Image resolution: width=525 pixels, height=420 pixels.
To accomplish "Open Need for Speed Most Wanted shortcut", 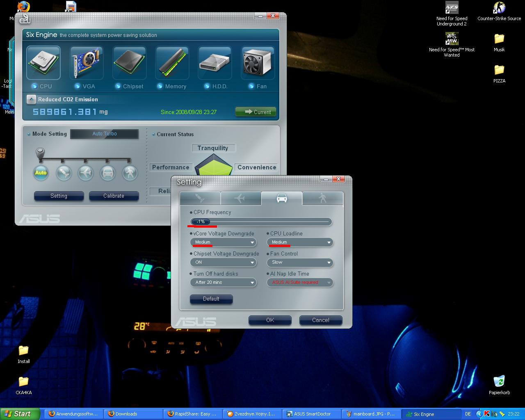I will tap(452, 45).
